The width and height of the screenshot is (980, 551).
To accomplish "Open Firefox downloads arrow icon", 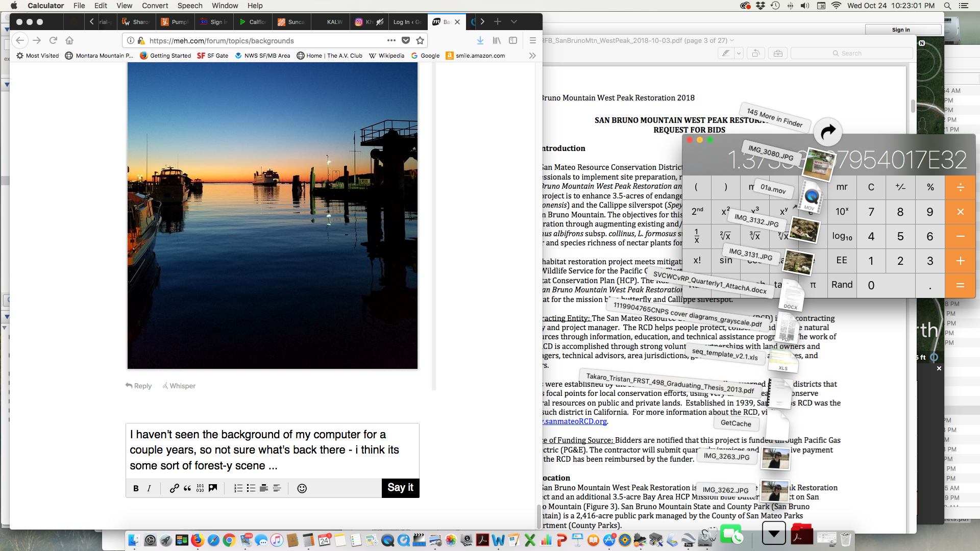I will (480, 40).
